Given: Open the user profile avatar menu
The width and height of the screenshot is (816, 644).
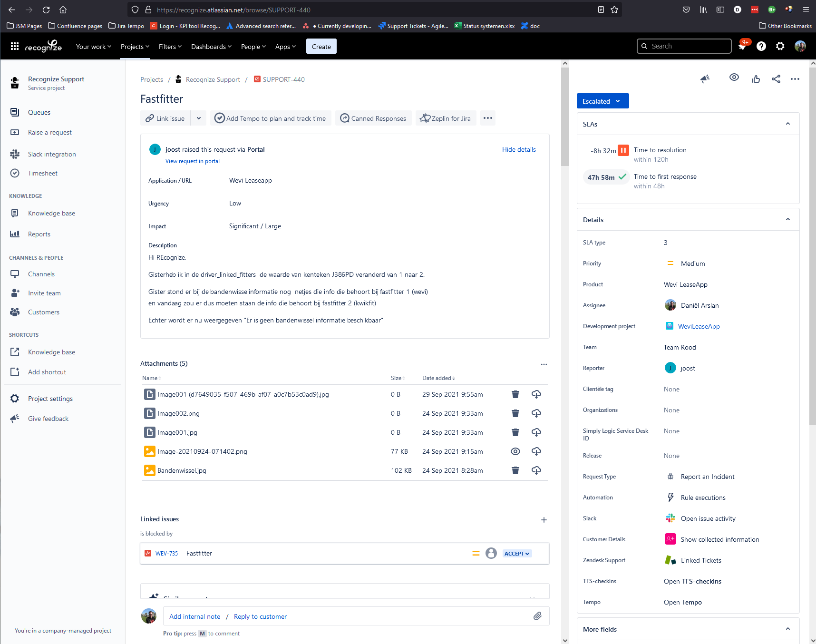Looking at the screenshot, I should 800,46.
